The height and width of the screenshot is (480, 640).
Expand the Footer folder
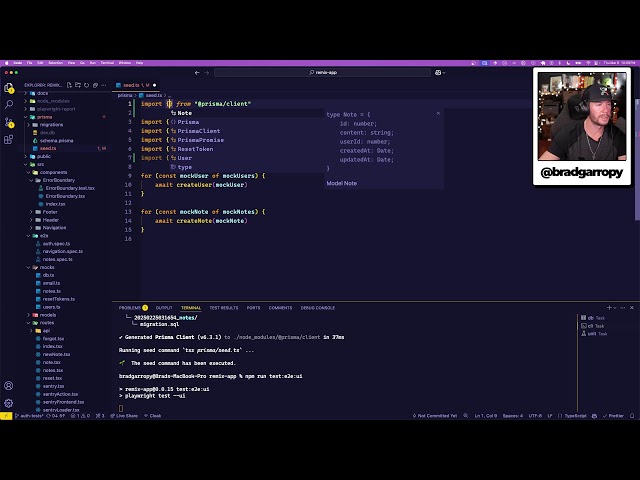[x=46, y=212]
